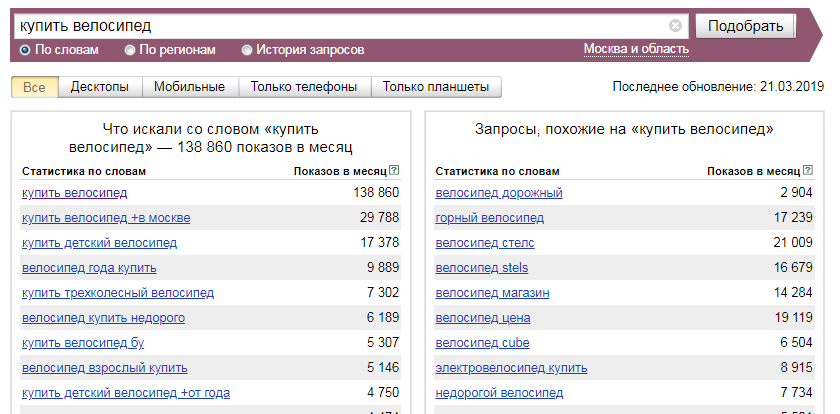
Task: Click left Статистика по словам column header
Action: [x=84, y=171]
